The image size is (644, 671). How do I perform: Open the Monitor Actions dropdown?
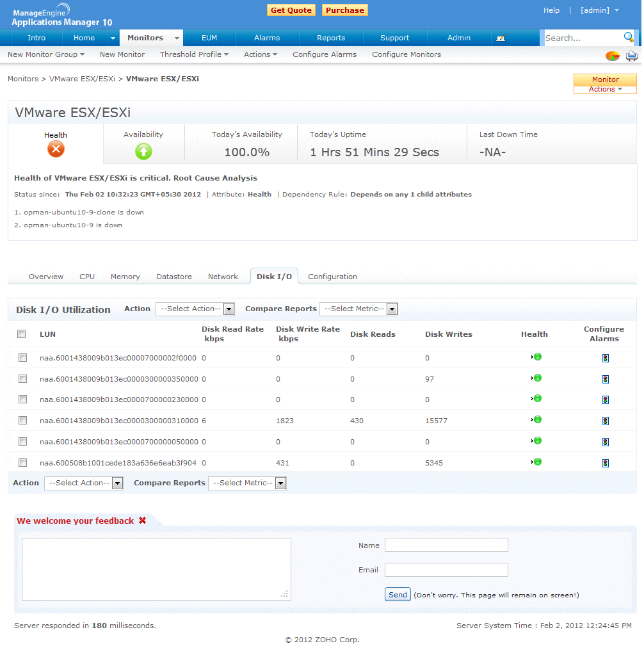(605, 84)
